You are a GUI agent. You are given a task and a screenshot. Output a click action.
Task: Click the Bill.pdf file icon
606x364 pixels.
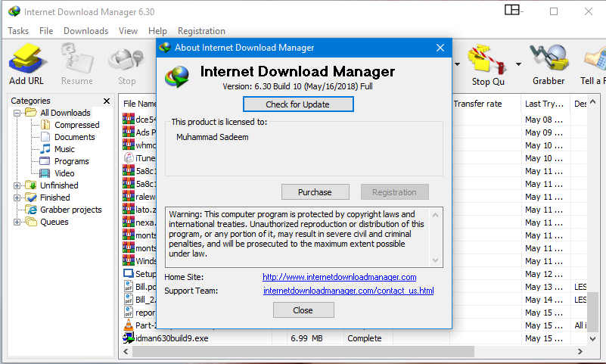tap(129, 286)
